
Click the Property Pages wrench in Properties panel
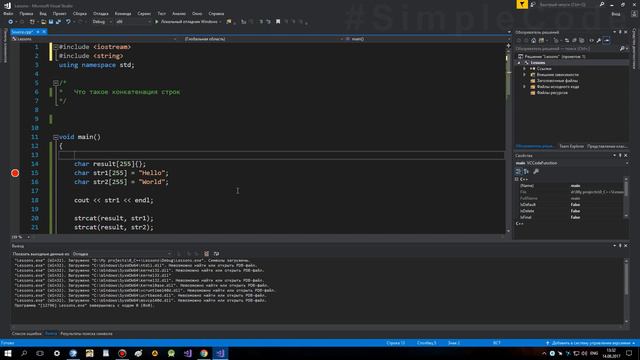click(536, 171)
